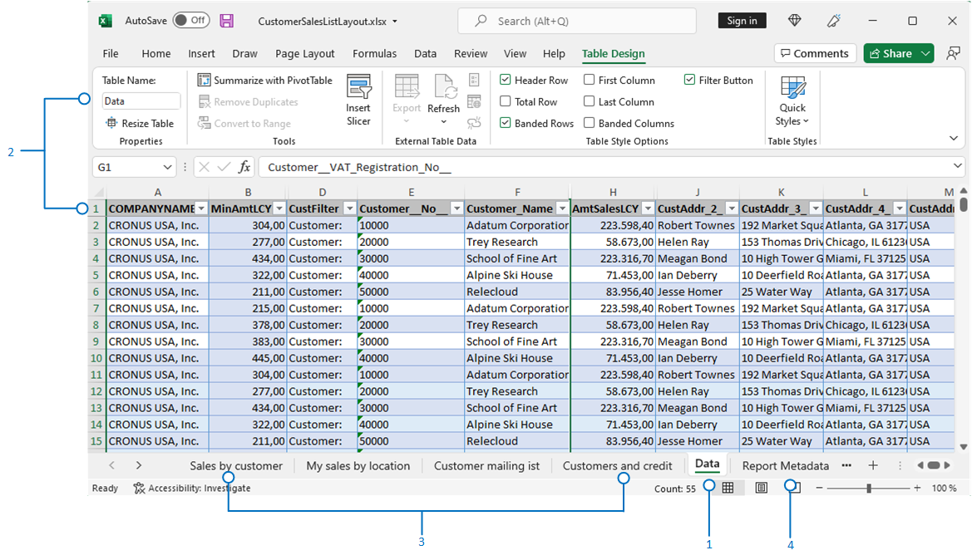The image size is (972, 560).
Task: Open the Formulas ribbon tab
Action: (x=374, y=54)
